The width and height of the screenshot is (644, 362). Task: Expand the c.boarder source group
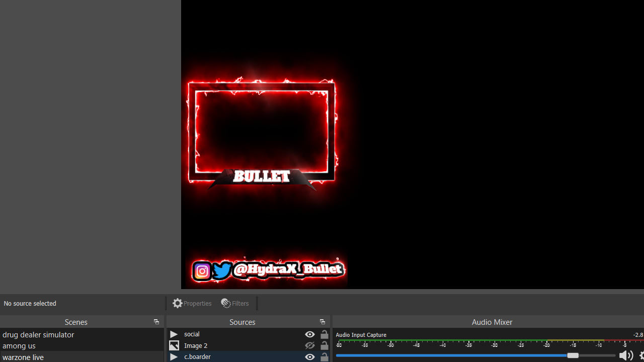(174, 357)
